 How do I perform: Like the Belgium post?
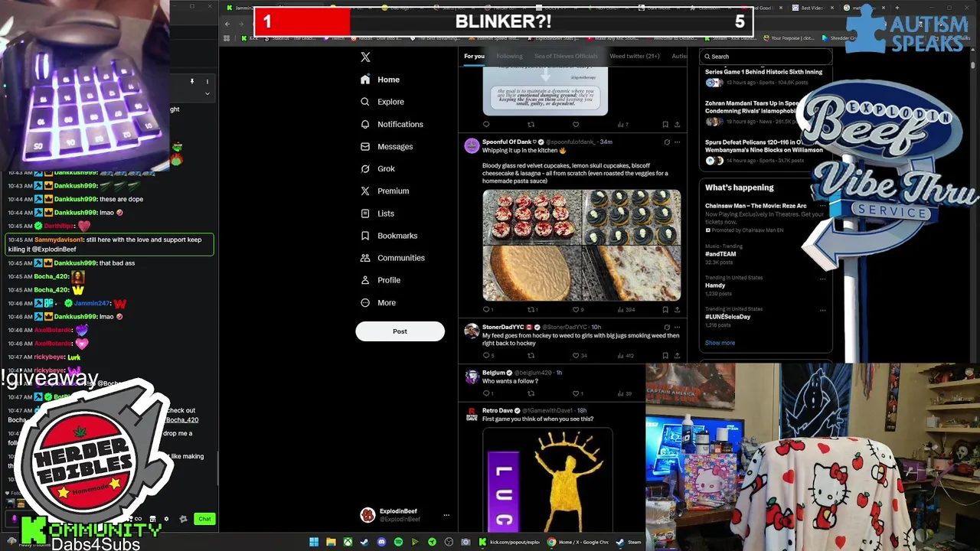tap(576, 393)
